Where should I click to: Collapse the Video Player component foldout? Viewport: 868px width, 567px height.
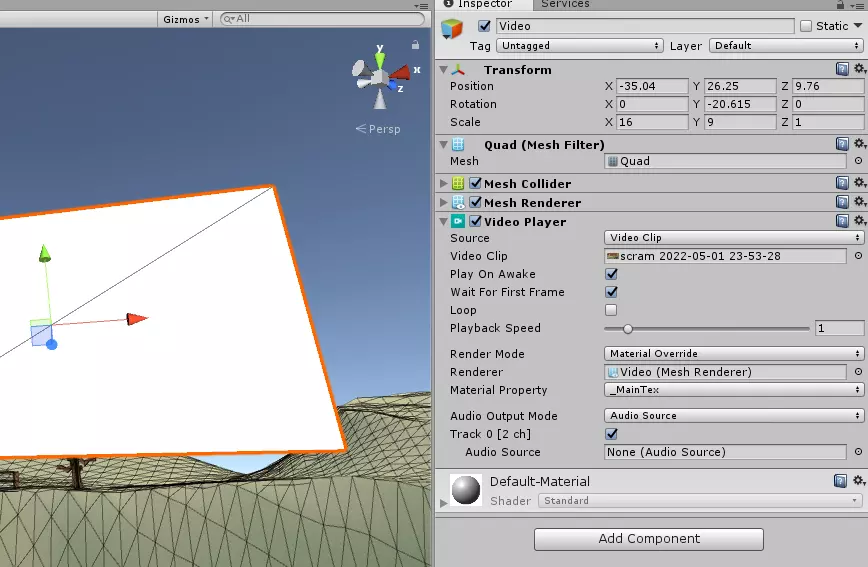[443, 221]
